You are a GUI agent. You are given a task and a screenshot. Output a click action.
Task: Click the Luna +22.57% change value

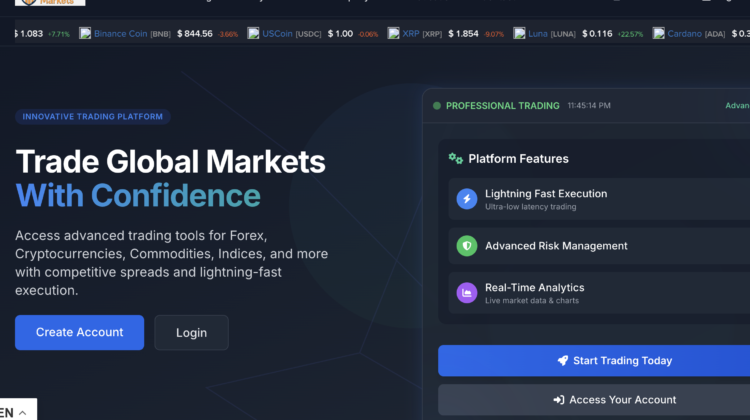tap(630, 34)
